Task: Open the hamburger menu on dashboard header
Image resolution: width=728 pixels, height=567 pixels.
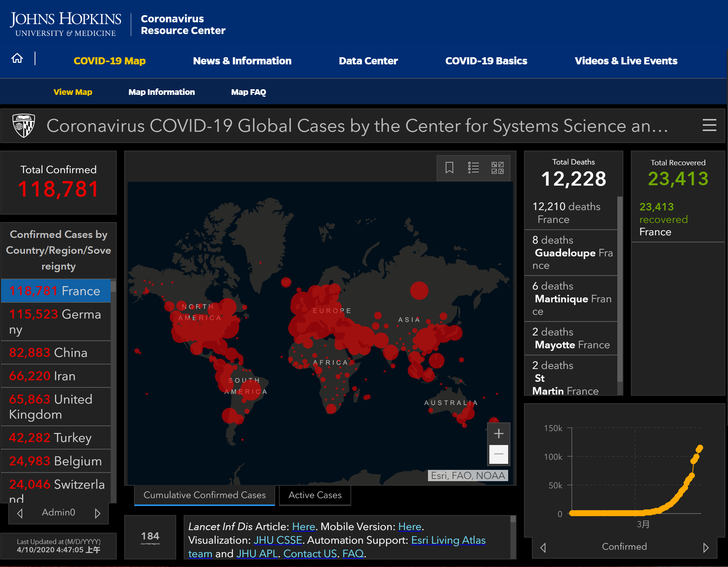Action: click(709, 125)
